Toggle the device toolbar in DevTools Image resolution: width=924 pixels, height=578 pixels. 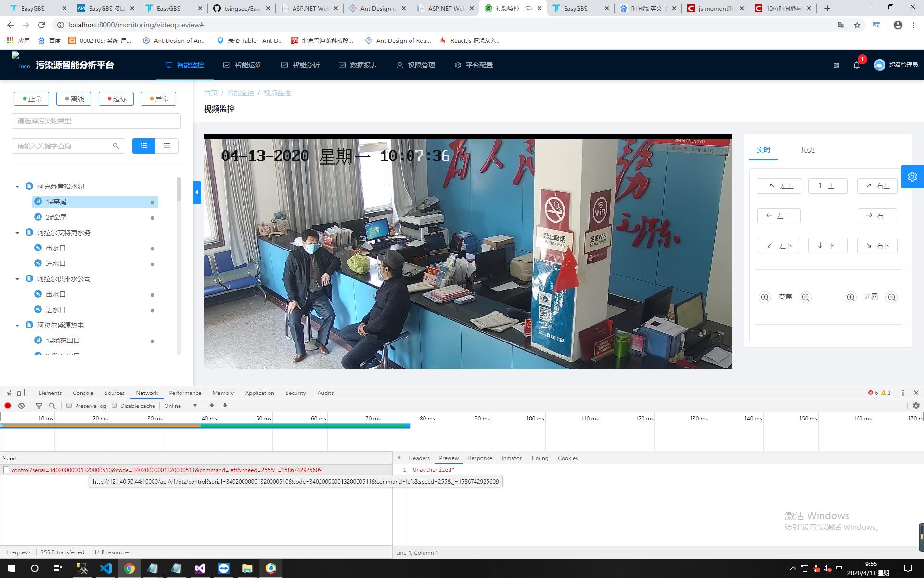point(21,393)
